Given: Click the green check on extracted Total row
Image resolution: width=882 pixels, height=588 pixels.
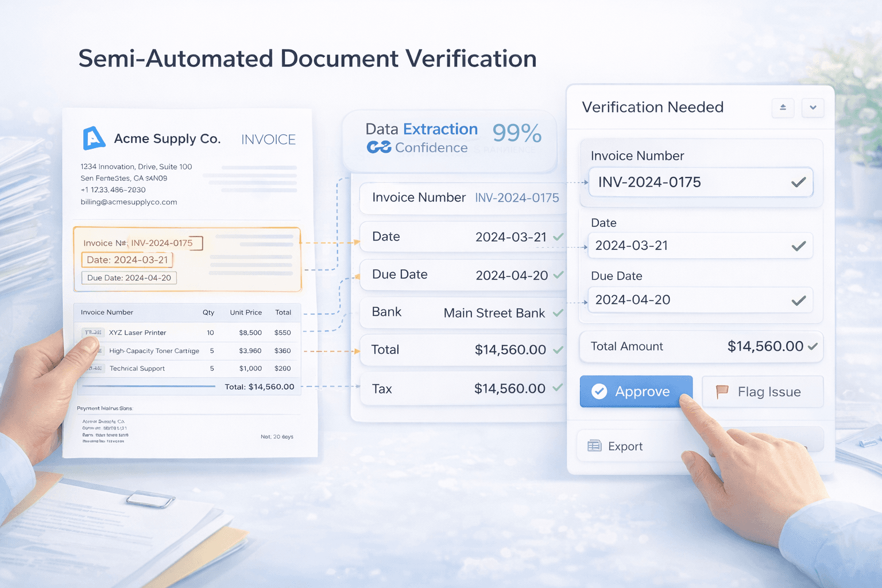Looking at the screenshot, I should point(558,350).
